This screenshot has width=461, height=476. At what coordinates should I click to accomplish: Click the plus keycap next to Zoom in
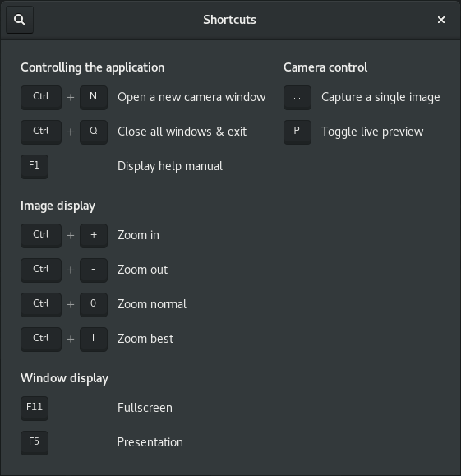coord(94,236)
